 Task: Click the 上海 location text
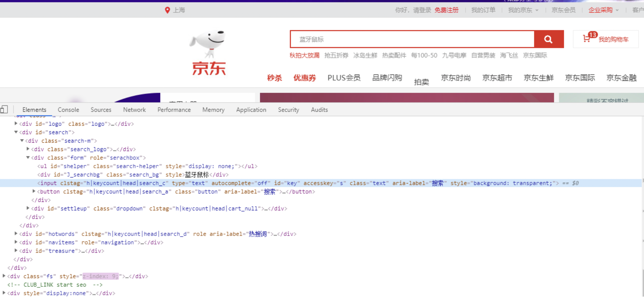click(179, 10)
